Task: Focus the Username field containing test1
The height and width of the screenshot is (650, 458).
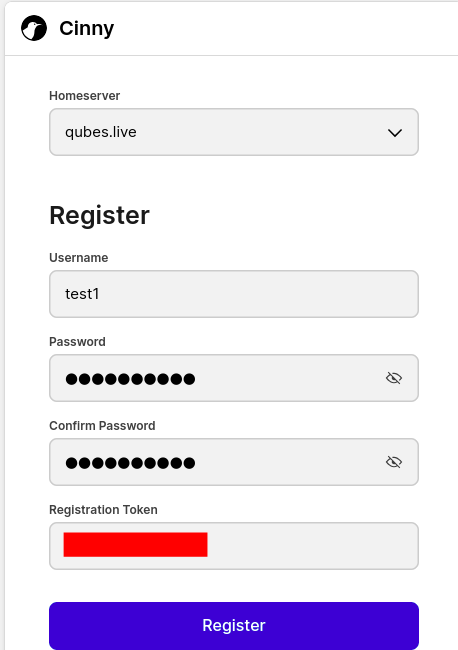Action: (x=234, y=294)
